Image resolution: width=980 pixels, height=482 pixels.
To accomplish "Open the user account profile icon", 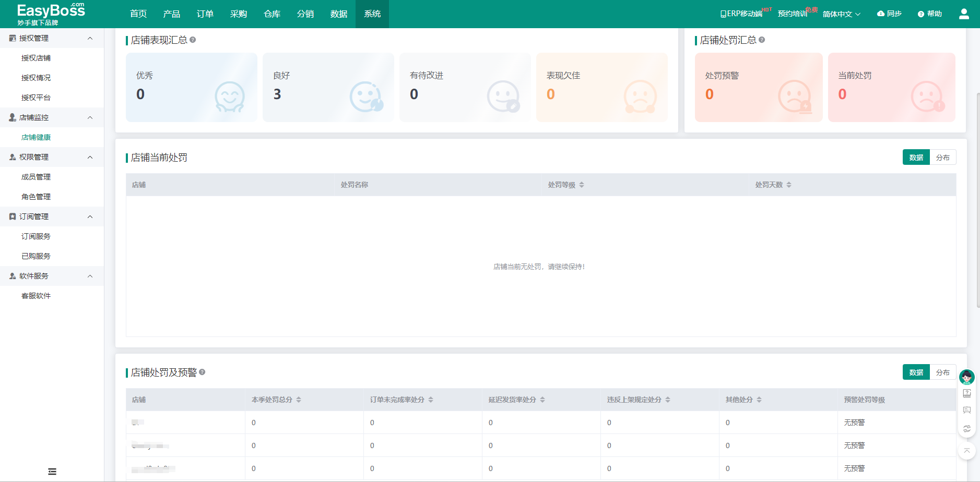I will (964, 14).
